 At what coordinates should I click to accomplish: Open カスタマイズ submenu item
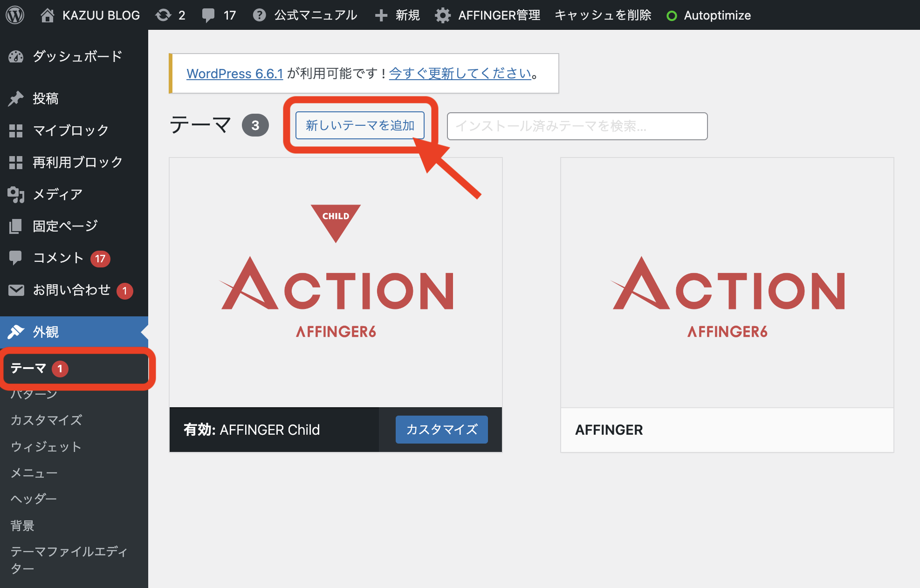(46, 420)
